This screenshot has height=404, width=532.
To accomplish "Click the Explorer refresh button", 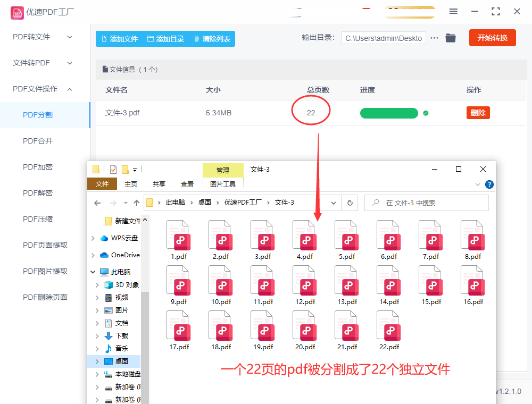I will pos(350,203).
